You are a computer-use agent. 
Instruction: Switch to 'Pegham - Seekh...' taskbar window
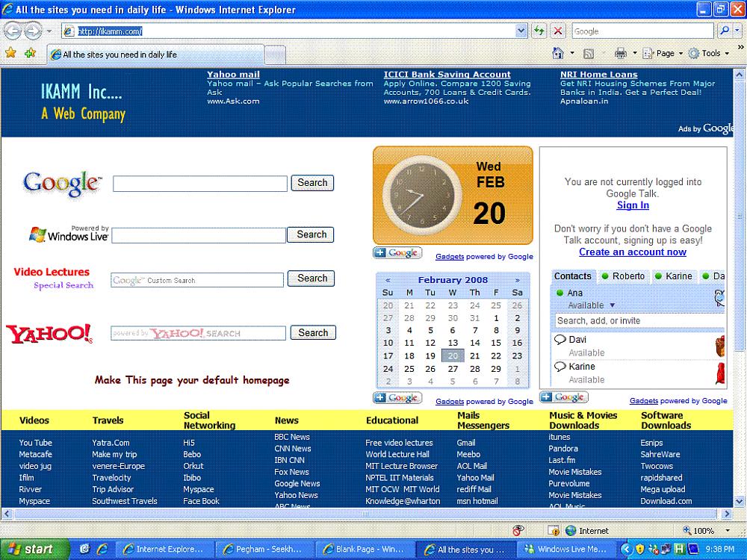pos(265,549)
